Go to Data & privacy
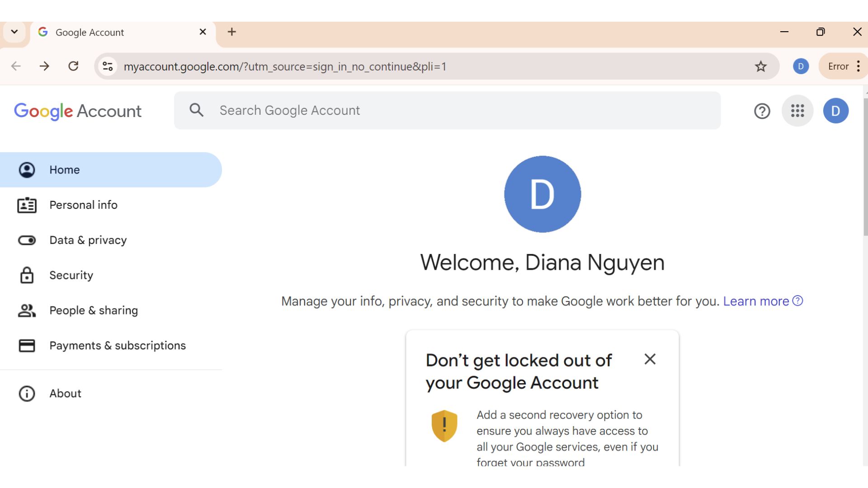 pos(111,240)
